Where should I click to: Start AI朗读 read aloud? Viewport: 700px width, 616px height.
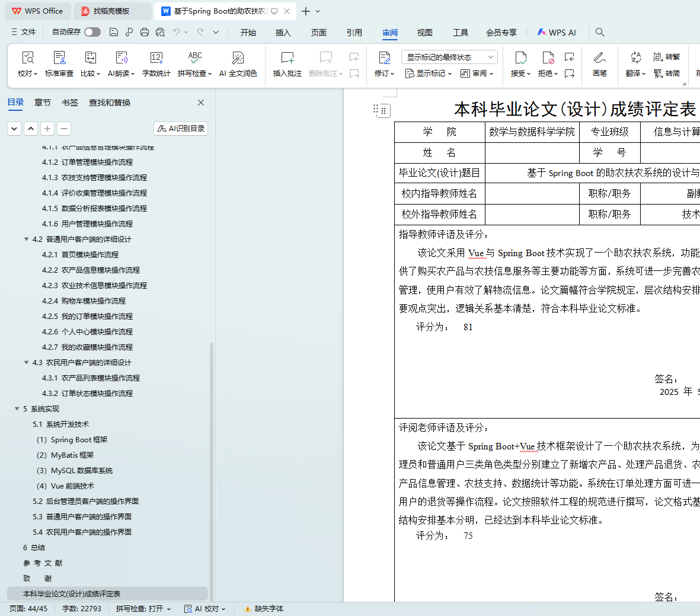click(x=121, y=64)
